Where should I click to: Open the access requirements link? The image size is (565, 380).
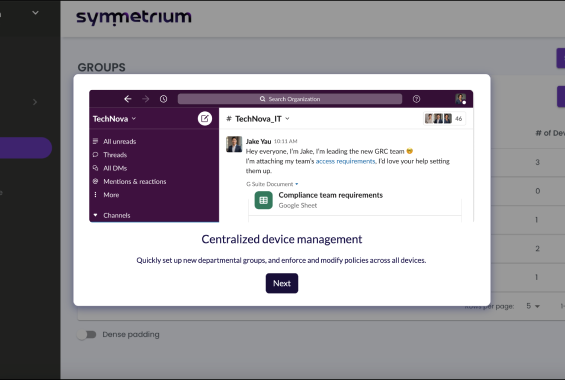(345, 161)
